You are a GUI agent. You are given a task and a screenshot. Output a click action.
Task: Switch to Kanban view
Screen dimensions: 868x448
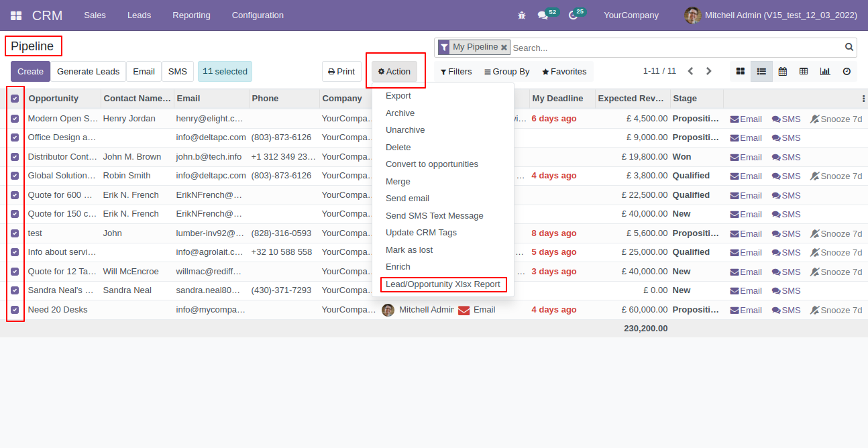coord(741,71)
